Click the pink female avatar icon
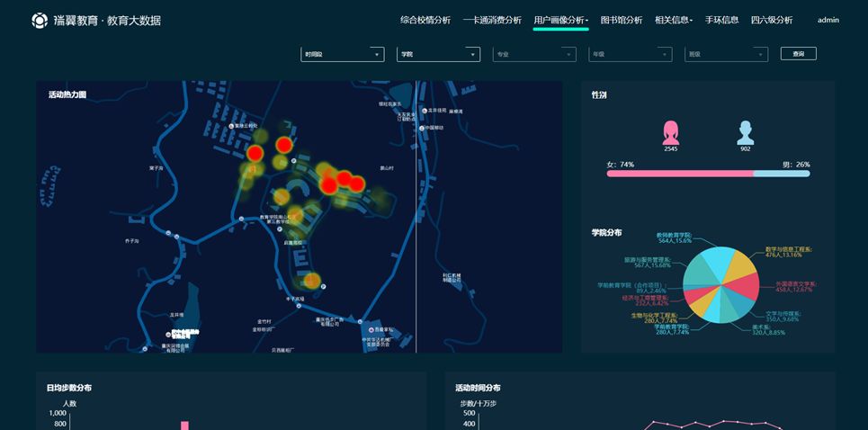 click(670, 133)
